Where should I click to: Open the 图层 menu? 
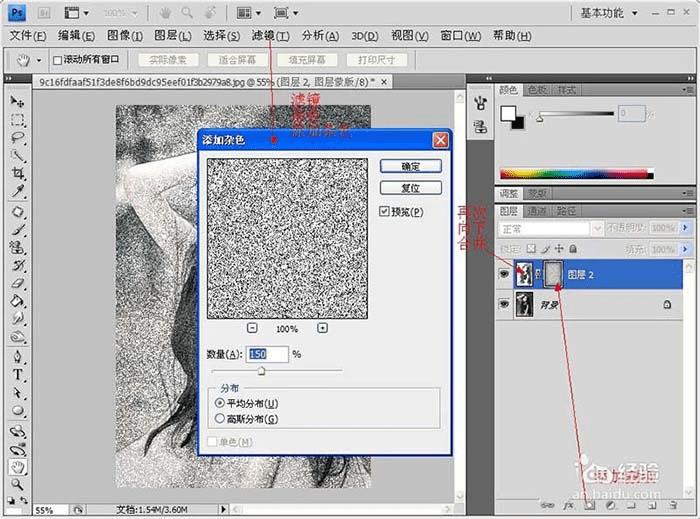coord(173,36)
